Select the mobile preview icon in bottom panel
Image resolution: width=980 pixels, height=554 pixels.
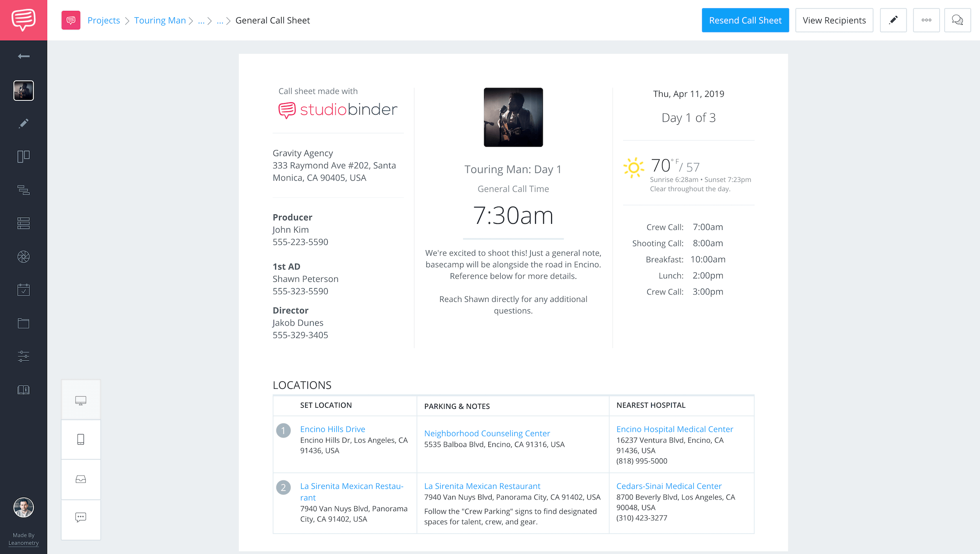tap(80, 439)
